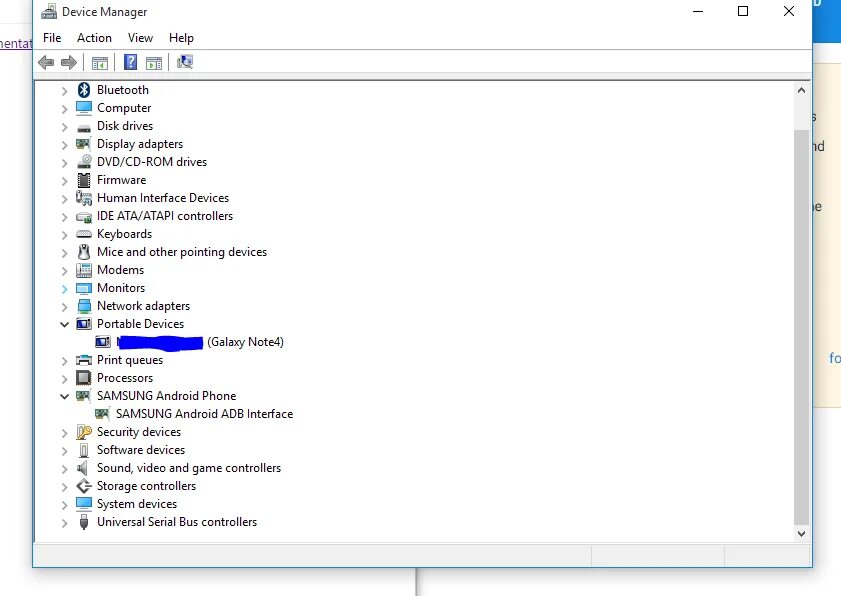Expand the Bluetooth node
This screenshot has height=596, width=841.
click(64, 91)
